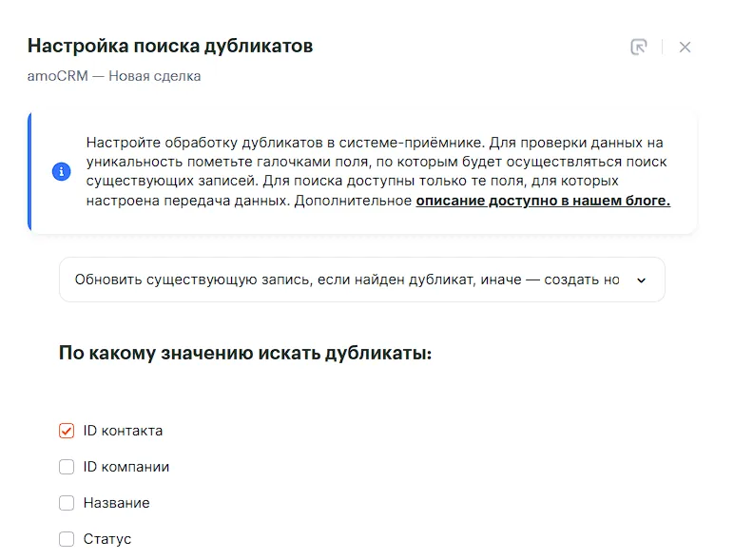Click the "amoCRM — Новая сделка" subtitle

[114, 76]
